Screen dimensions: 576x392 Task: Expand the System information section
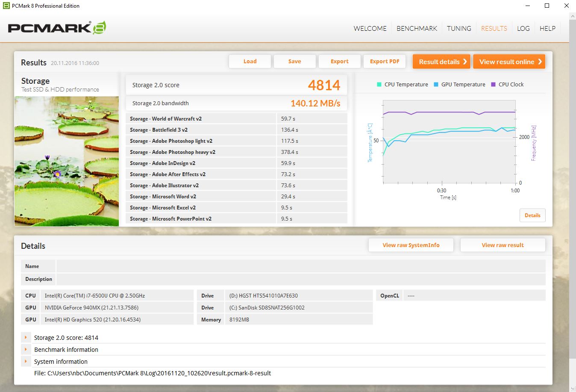[x=26, y=361]
